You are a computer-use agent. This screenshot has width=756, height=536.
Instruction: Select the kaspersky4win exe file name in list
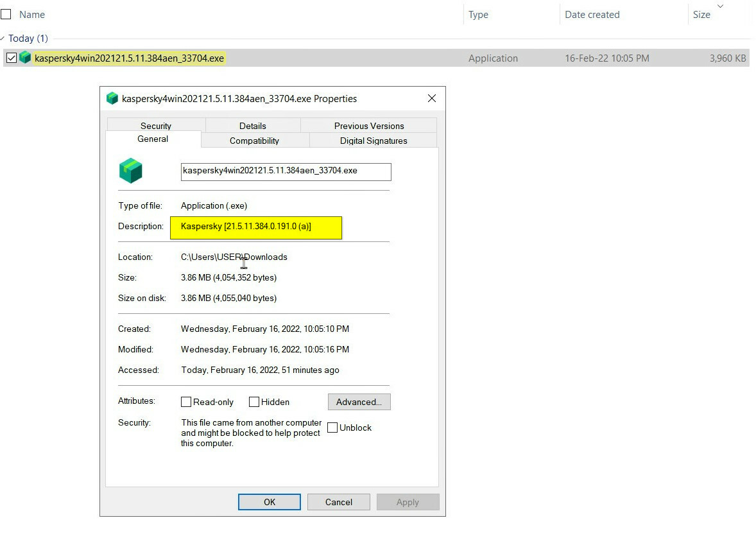129,58
